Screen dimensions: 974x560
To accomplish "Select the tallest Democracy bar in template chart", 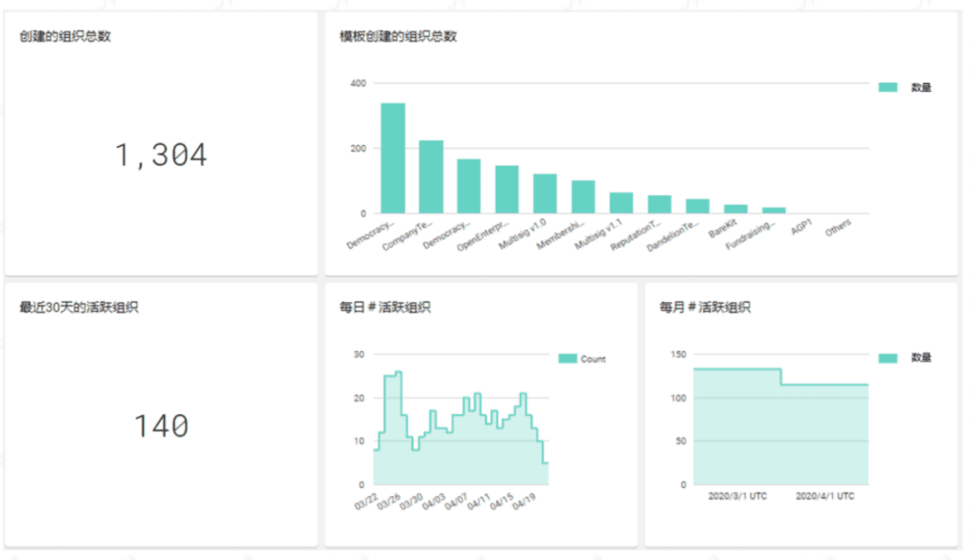I will (x=392, y=159).
